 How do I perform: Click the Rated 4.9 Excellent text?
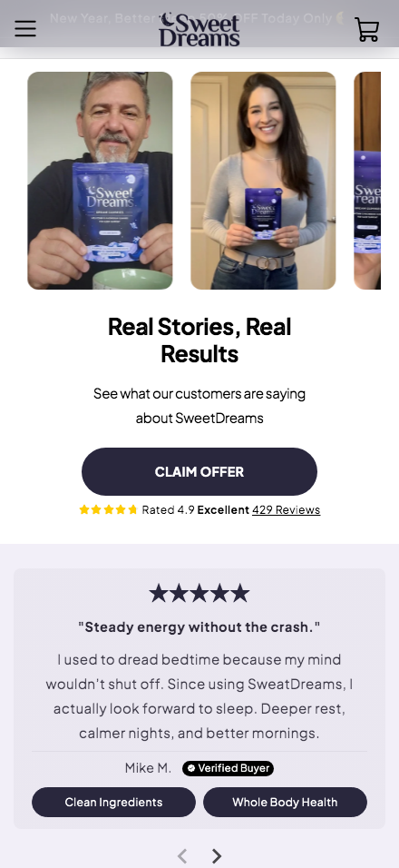point(196,510)
